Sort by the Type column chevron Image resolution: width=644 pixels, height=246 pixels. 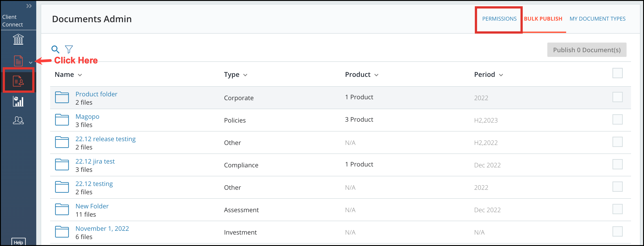coord(245,75)
